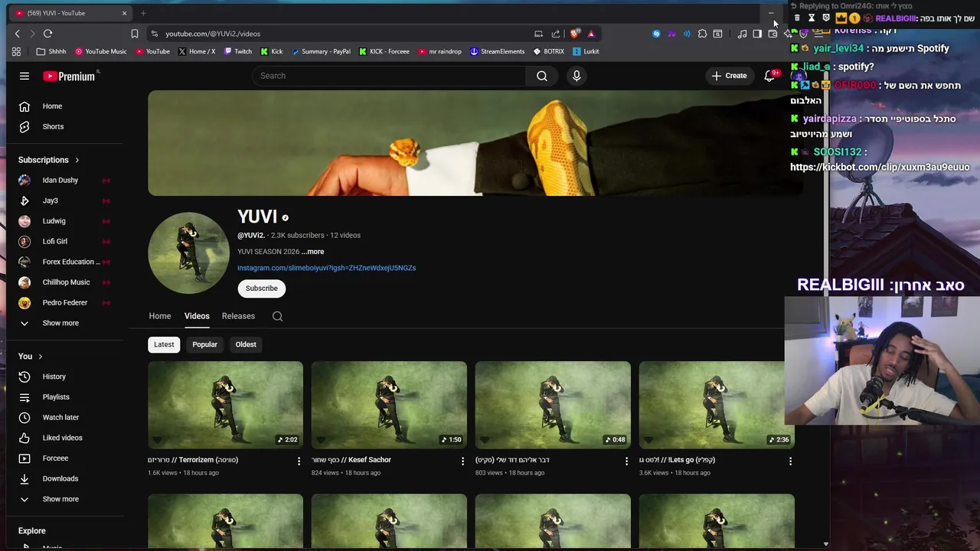Image resolution: width=980 pixels, height=551 pixels.
Task: Open the YouTube Music bookmark
Action: (100, 51)
